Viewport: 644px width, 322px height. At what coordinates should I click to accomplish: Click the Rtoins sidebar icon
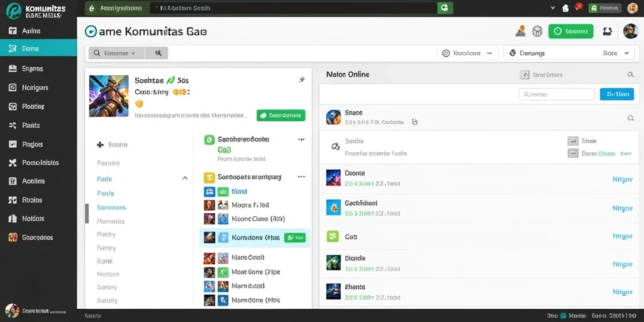(x=13, y=200)
